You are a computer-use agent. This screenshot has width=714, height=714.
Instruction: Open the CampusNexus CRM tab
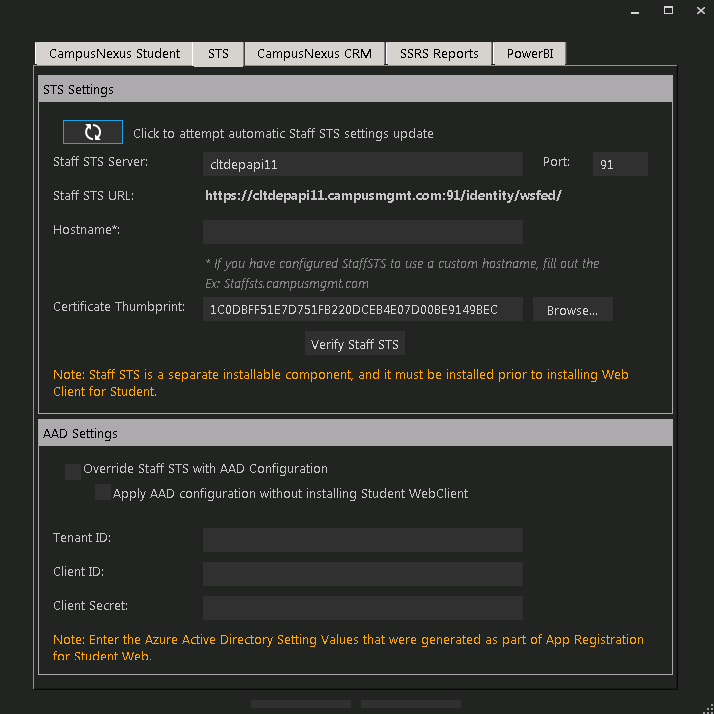point(314,54)
